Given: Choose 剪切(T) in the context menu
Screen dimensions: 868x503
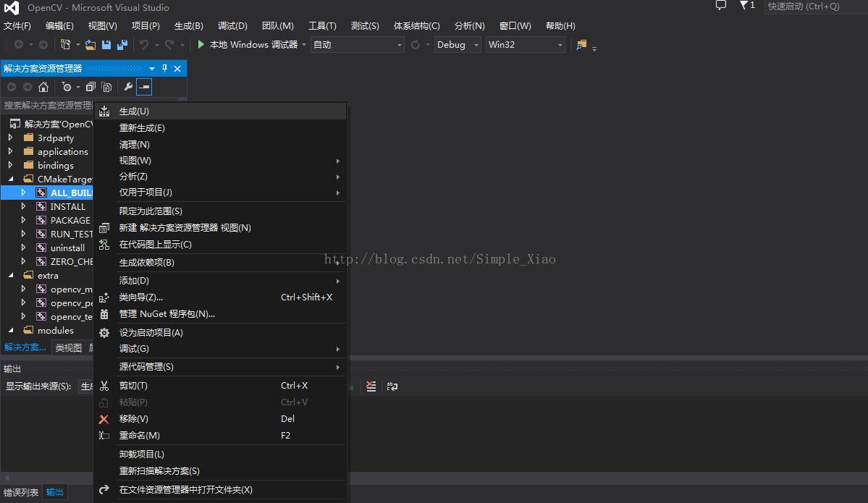Looking at the screenshot, I should click(x=220, y=386).
